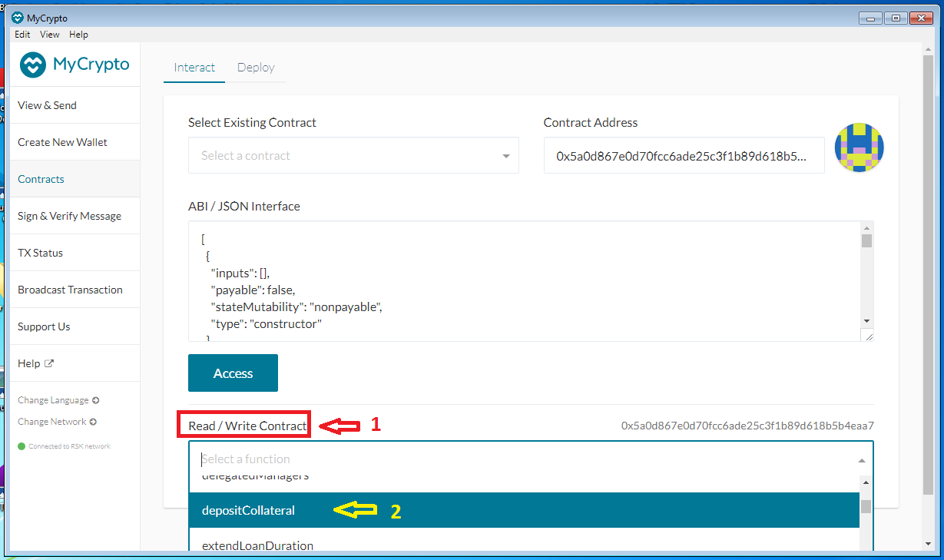
Task: Select depositCollateral from function list
Action: [524, 510]
